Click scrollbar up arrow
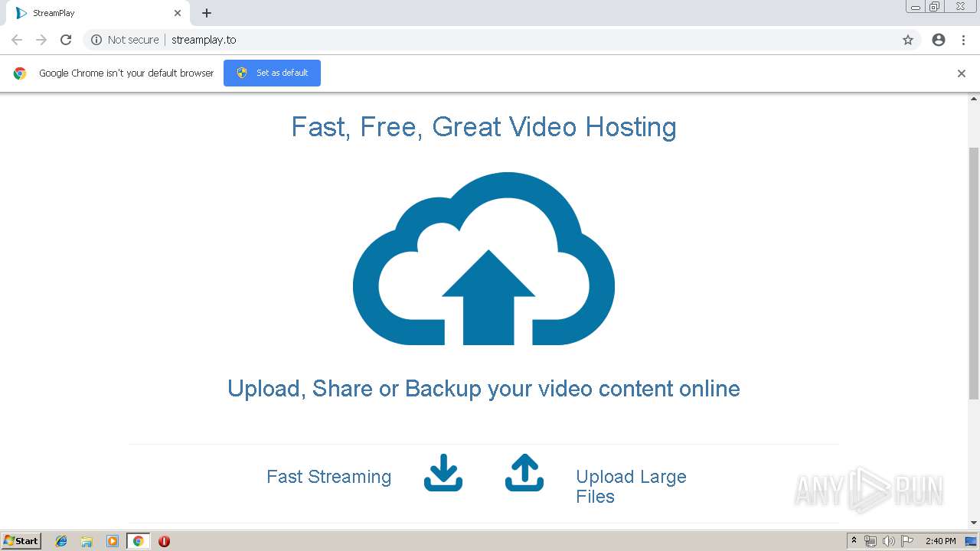980x551 pixels. [974, 99]
